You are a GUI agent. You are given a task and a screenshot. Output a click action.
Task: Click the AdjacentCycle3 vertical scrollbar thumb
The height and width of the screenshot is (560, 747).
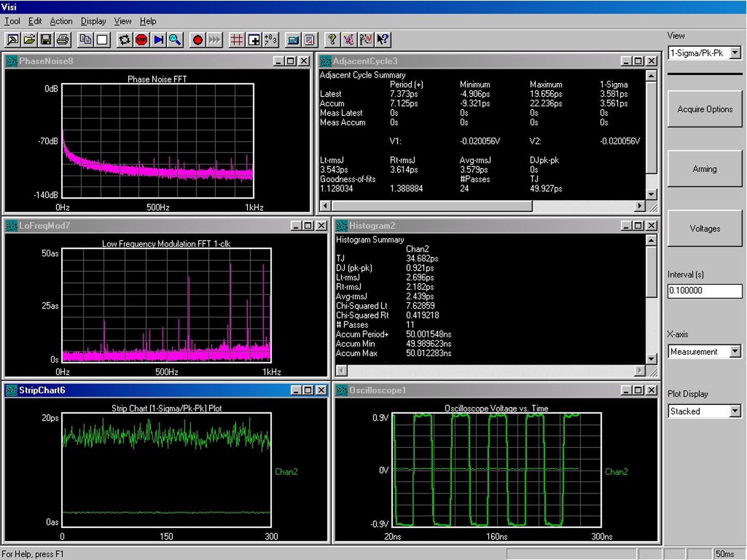(x=652, y=128)
